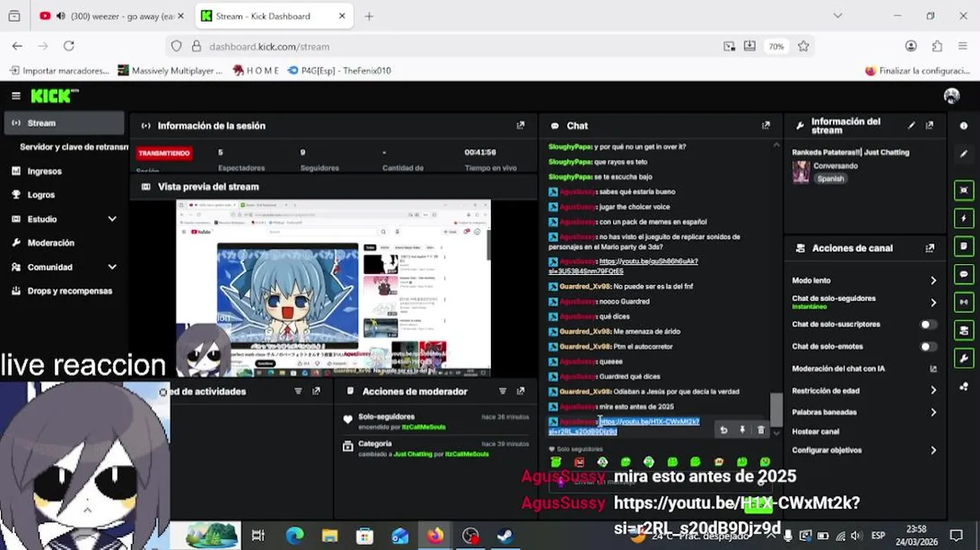Open the Firefox extensions puzzle icon
980x550 pixels.
pyautogui.click(x=937, y=46)
